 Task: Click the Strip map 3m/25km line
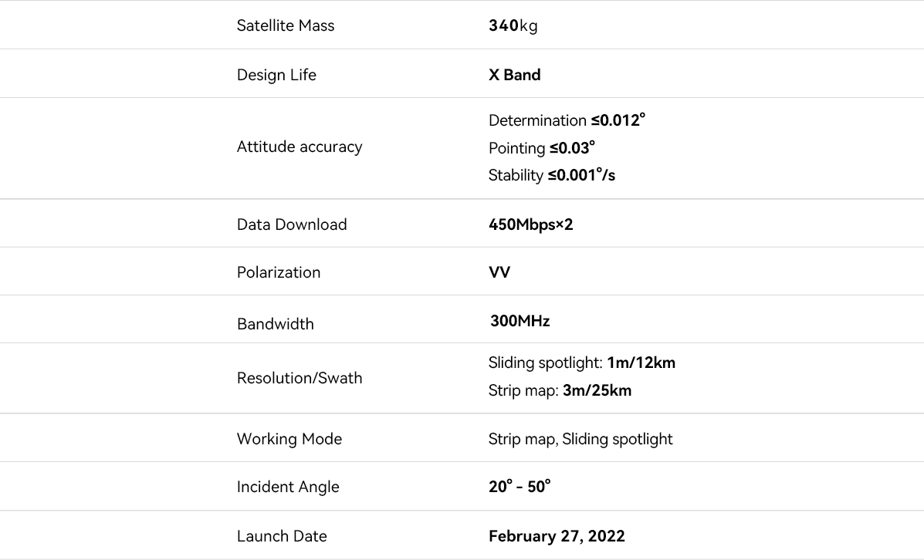pos(560,390)
